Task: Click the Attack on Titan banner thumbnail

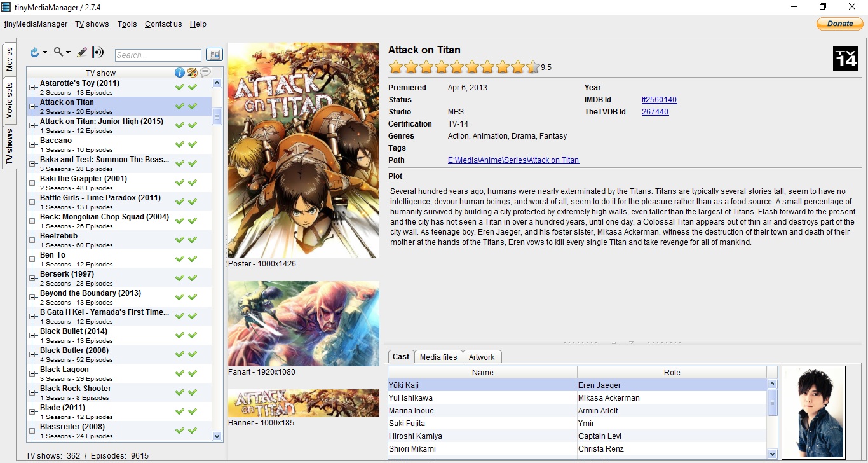Action: tap(304, 403)
